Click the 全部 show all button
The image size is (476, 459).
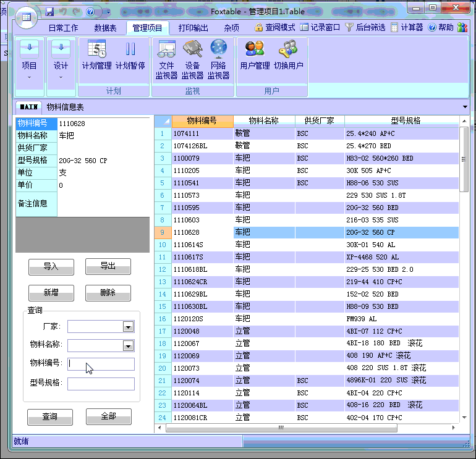point(109,416)
